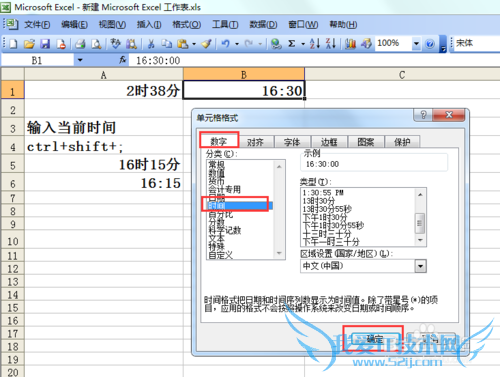Viewport: 500px width, 377px height.
Task: Open Print Preview from toolbar
Action: (96, 44)
